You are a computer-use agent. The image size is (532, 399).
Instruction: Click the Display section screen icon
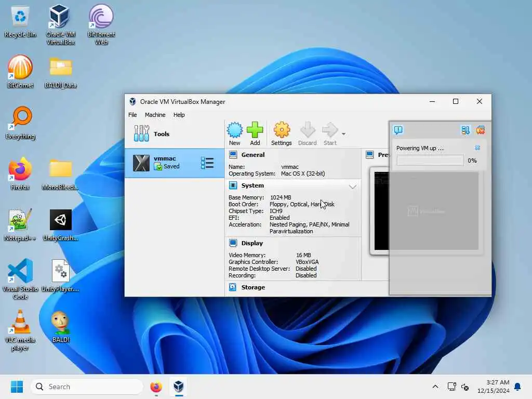233,243
